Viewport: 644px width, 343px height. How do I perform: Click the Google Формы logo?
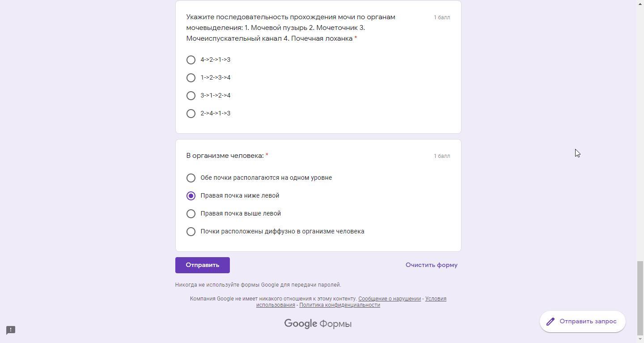coord(318,324)
